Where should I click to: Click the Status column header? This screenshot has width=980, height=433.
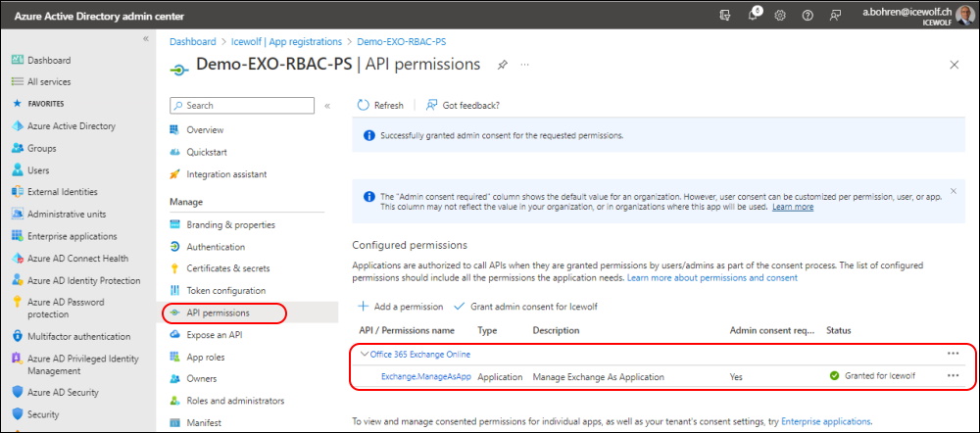pyautogui.click(x=839, y=330)
